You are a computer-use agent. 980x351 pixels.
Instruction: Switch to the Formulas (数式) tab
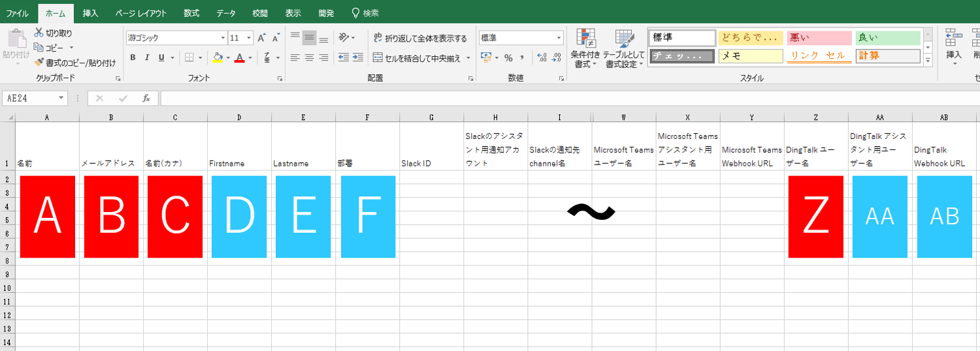(x=191, y=13)
